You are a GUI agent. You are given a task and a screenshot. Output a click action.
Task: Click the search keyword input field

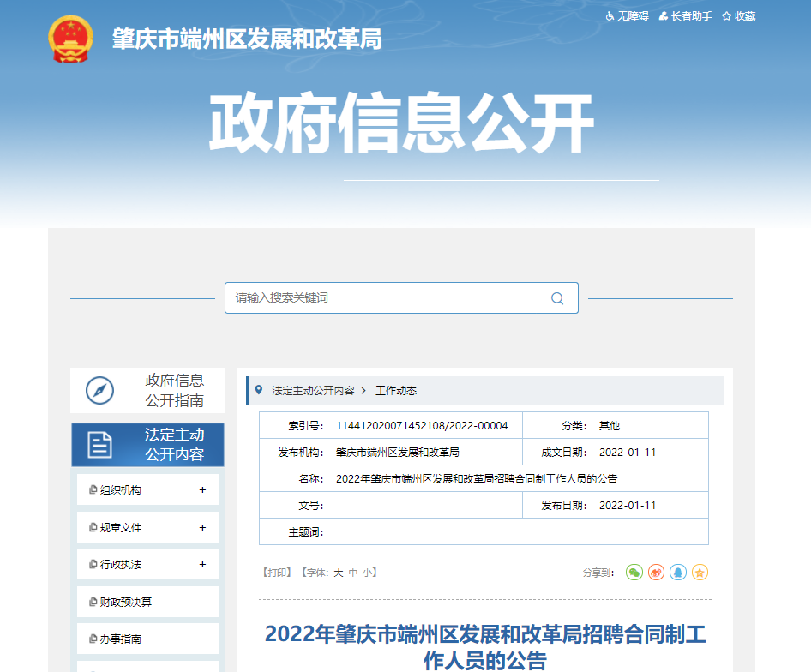point(386,298)
